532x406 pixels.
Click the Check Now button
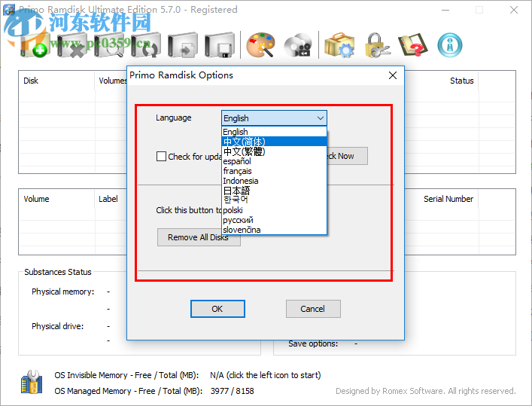(347, 156)
